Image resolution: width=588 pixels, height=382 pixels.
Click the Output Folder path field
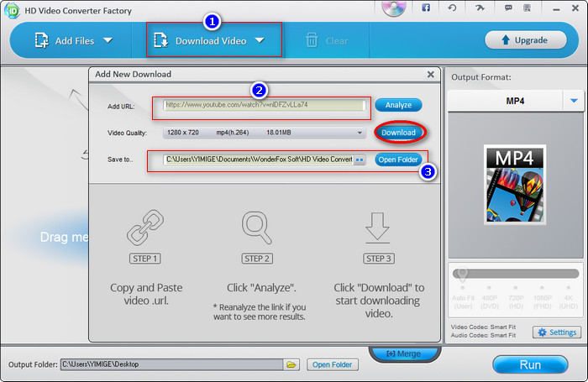click(171, 364)
